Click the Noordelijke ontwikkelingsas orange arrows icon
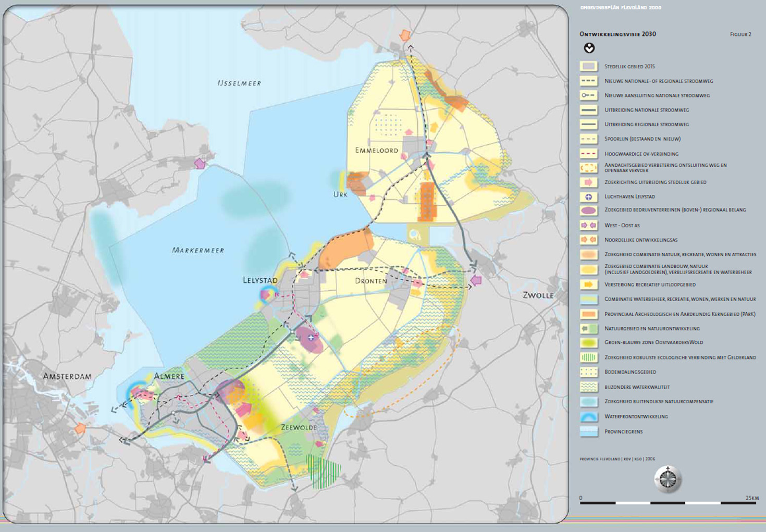 click(589, 240)
